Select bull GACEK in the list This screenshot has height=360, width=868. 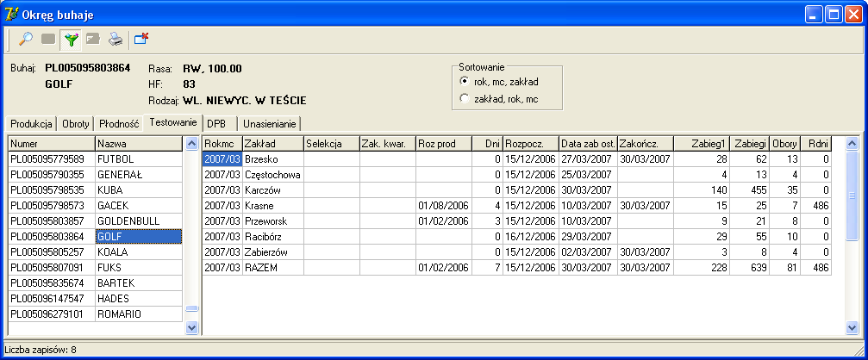139,206
